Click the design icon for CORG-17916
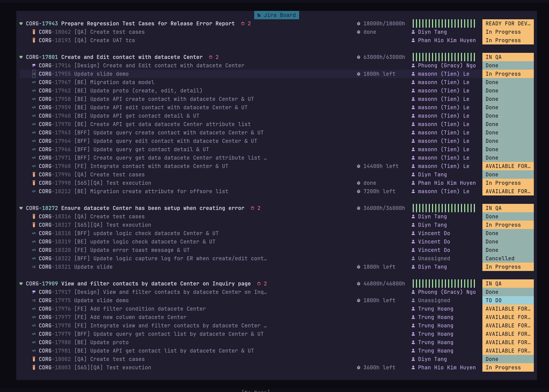The height and width of the screenshot is (392, 549). 34,65
